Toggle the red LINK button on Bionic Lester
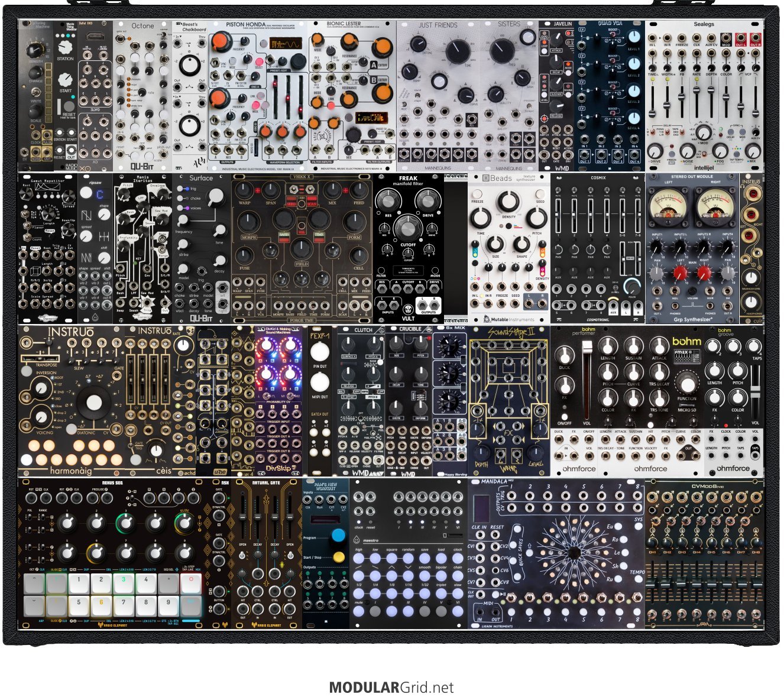784x700 pixels. pos(332,105)
